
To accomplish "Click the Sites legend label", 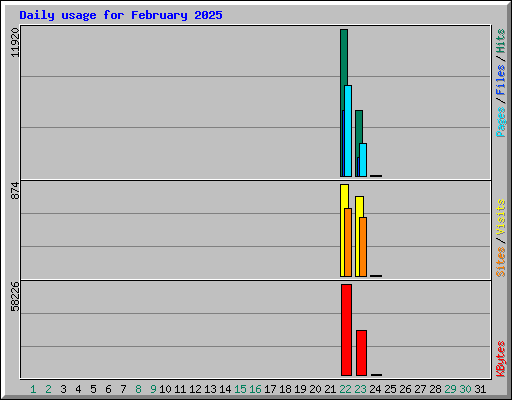I will (500, 262).
